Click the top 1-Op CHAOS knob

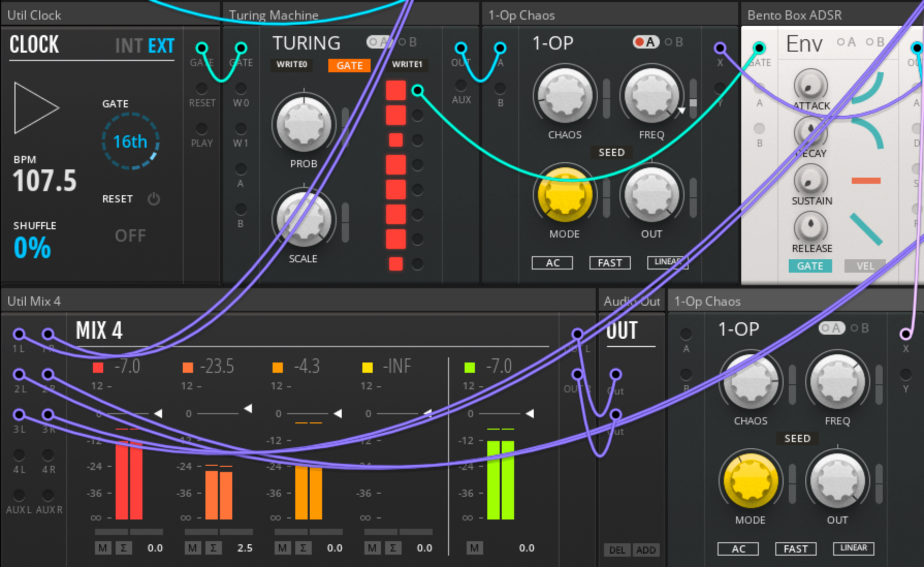coord(564,95)
